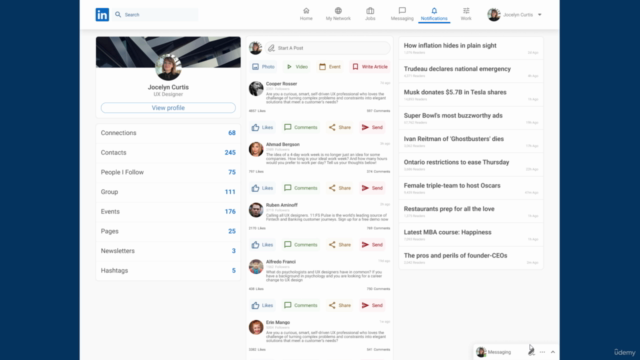
Task: Click Erin Mango's avatar
Action: pos(256,327)
